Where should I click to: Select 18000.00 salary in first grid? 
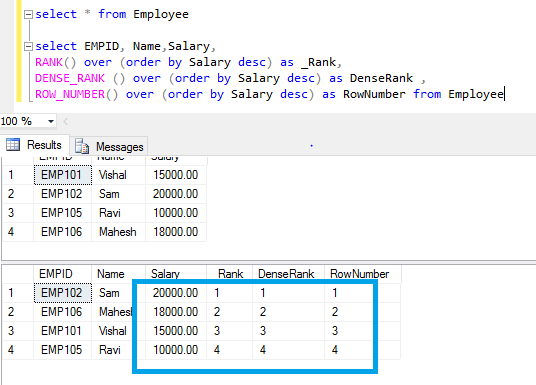tap(176, 232)
